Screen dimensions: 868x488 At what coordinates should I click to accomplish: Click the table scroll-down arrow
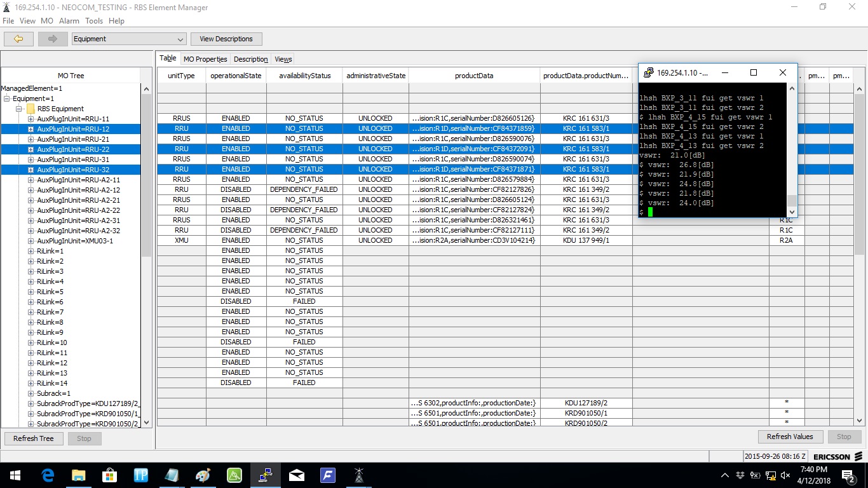(x=860, y=420)
